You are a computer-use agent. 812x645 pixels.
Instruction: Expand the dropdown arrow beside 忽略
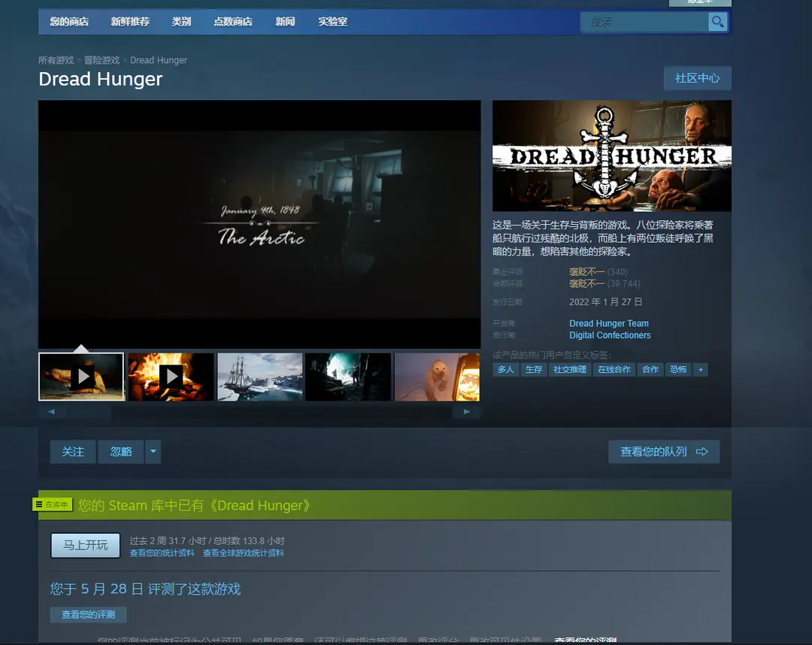click(x=153, y=451)
